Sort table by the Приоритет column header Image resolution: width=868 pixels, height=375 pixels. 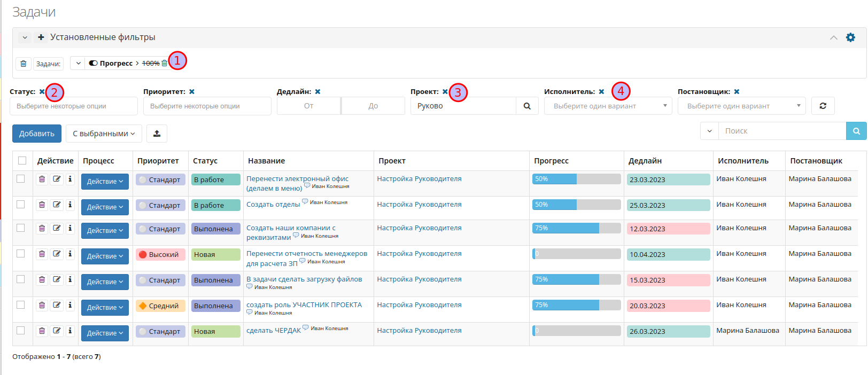pyautogui.click(x=158, y=161)
